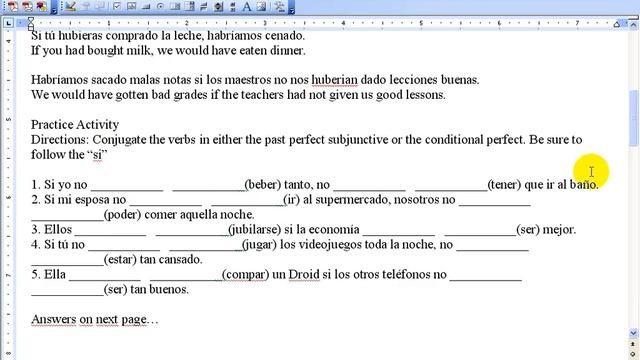Click the '(estar) tan cansado' text
The height and width of the screenshot is (360, 640).
(153, 260)
